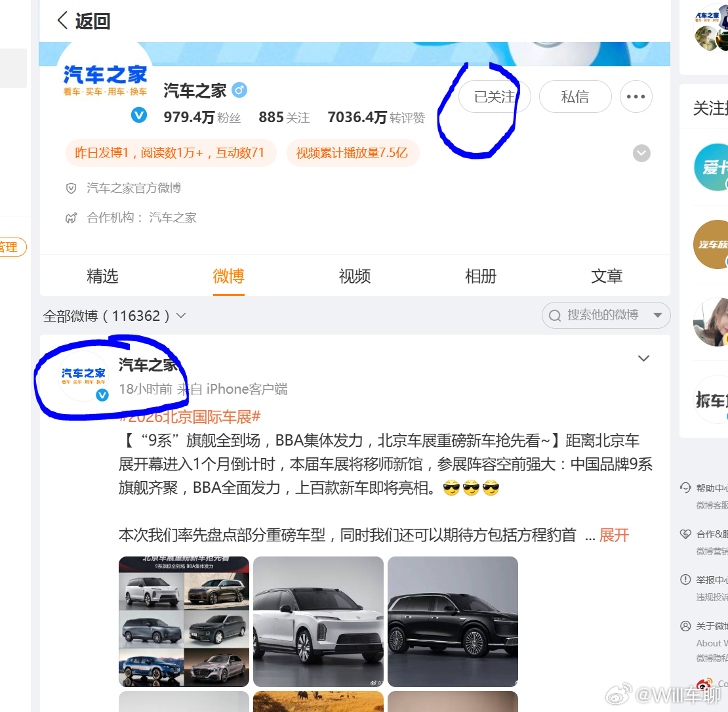Image resolution: width=728 pixels, height=712 pixels.
Task: Open the woman portrait recommended account avatar
Action: [711, 322]
